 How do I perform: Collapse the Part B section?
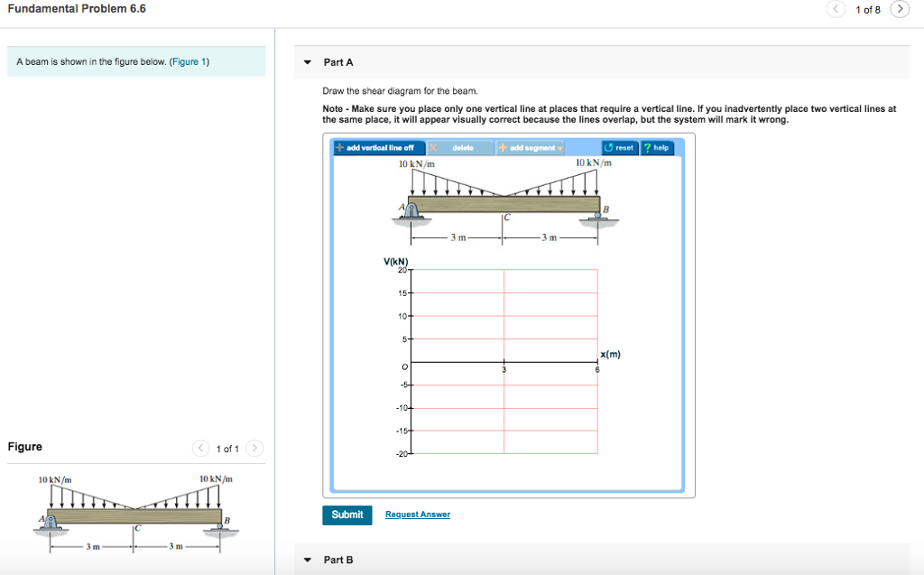(x=308, y=560)
